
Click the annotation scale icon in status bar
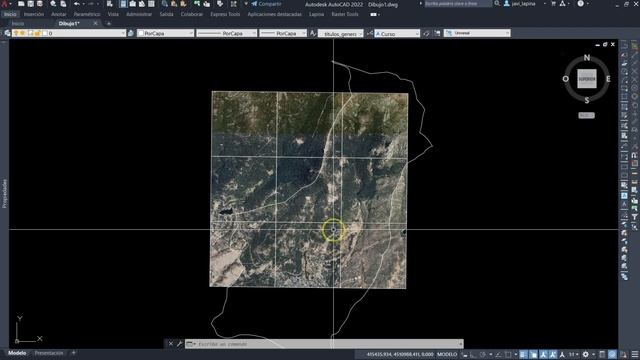pyautogui.click(x=562, y=354)
